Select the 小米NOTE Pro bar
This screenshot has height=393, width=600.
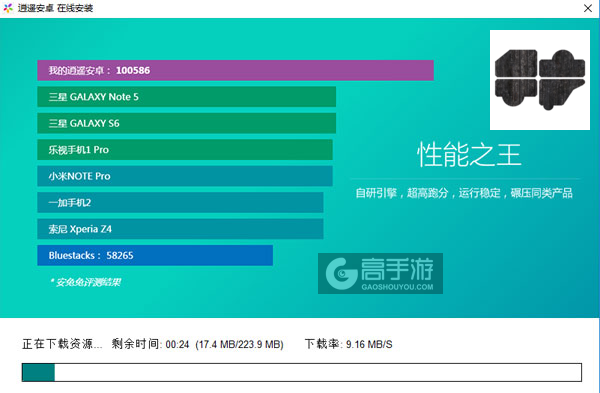185,176
